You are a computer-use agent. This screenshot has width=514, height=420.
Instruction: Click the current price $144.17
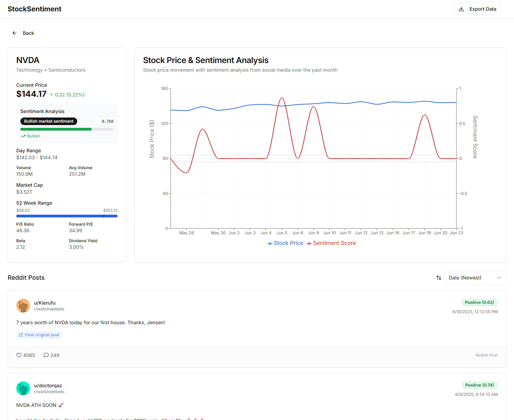coord(31,94)
